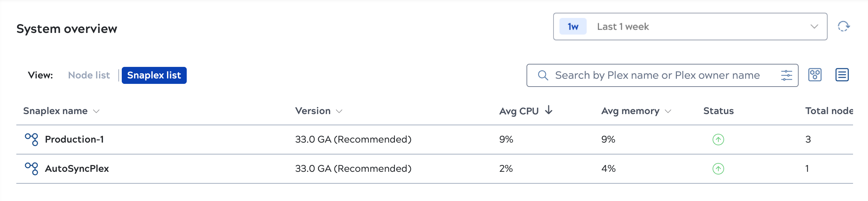Click the magnifier search icon
Image resolution: width=868 pixels, height=201 pixels.
tap(543, 75)
